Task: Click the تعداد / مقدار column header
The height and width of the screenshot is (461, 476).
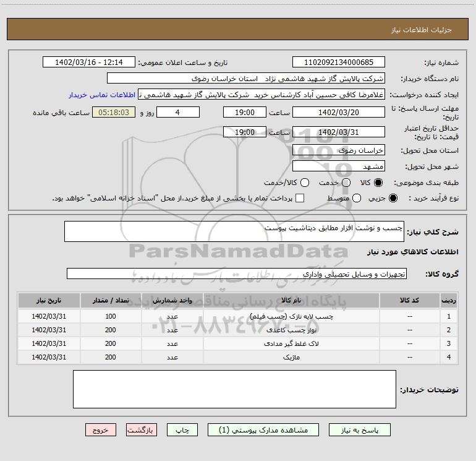Action: tap(111, 301)
